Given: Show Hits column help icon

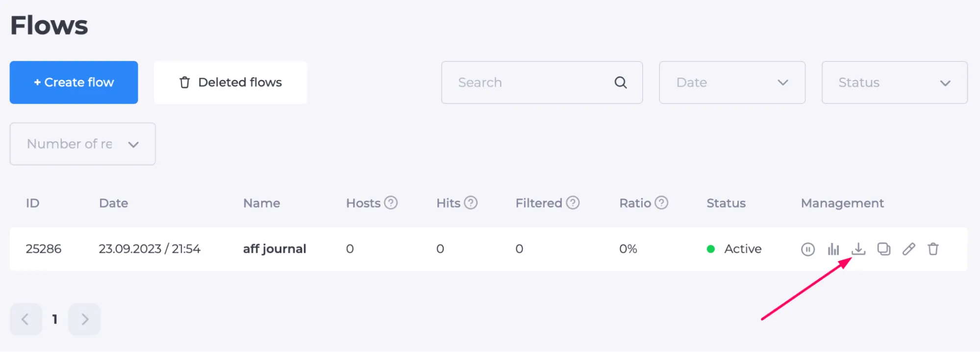Looking at the screenshot, I should pyautogui.click(x=471, y=203).
